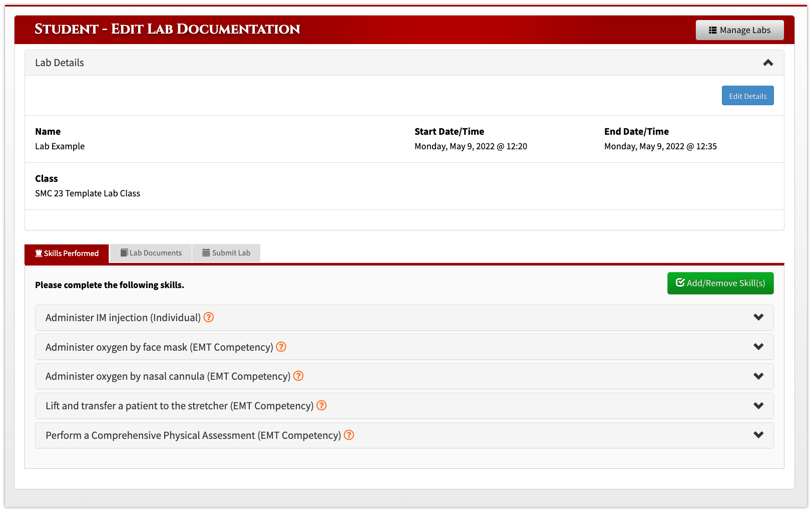812x512 pixels.
Task: Click the crown icon on Skills Performed tab
Action: [38, 253]
